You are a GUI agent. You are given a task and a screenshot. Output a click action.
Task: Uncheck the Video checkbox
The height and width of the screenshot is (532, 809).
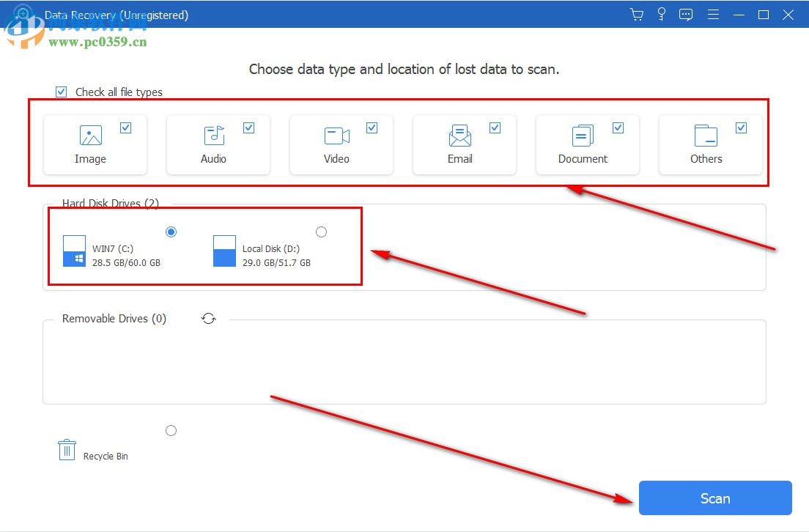pos(372,127)
